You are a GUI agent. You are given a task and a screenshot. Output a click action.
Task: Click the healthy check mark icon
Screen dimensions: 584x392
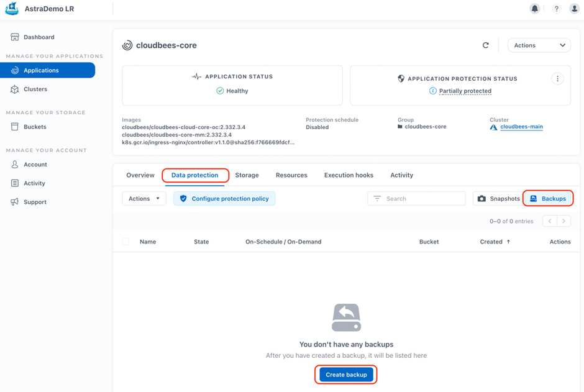[x=220, y=91]
